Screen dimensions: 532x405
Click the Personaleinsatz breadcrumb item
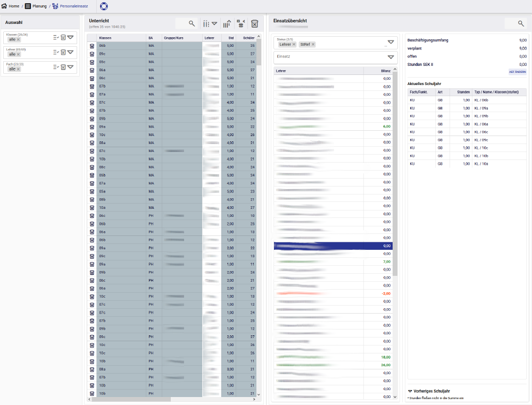pyautogui.click(x=73, y=6)
